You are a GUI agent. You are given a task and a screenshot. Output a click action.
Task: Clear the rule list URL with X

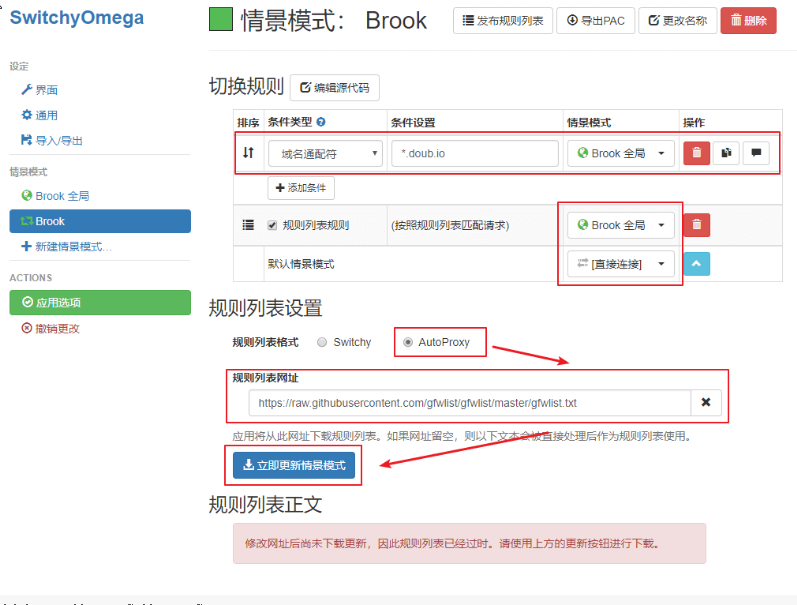pyautogui.click(x=706, y=403)
